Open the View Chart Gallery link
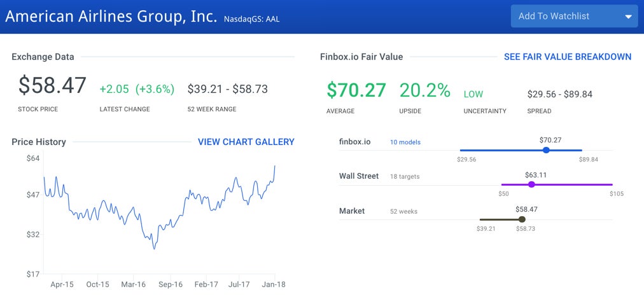644x297 pixels. point(246,142)
